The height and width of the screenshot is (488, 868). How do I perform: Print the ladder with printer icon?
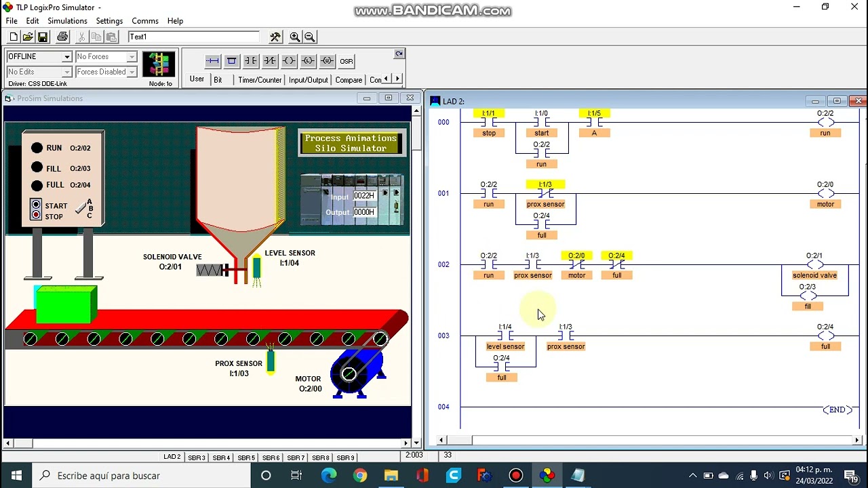(62, 37)
